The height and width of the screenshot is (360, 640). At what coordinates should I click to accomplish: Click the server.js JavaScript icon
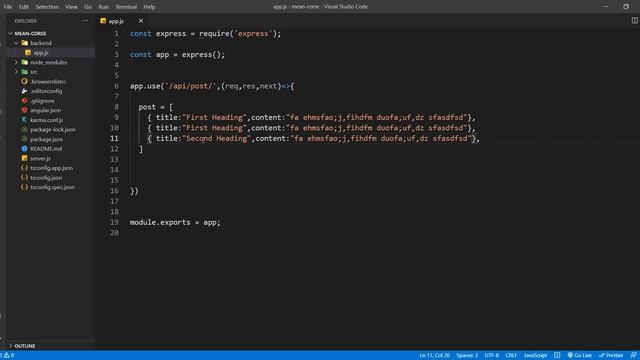pos(24,158)
